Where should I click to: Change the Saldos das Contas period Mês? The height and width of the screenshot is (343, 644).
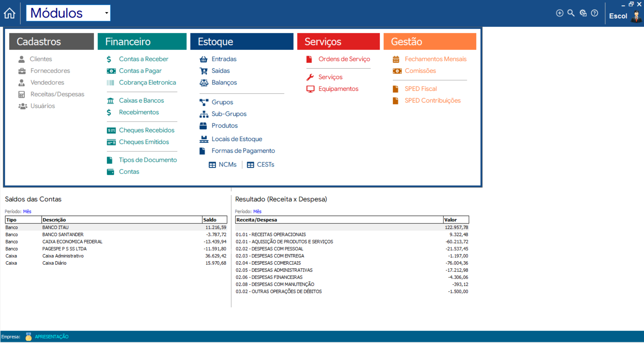click(27, 211)
